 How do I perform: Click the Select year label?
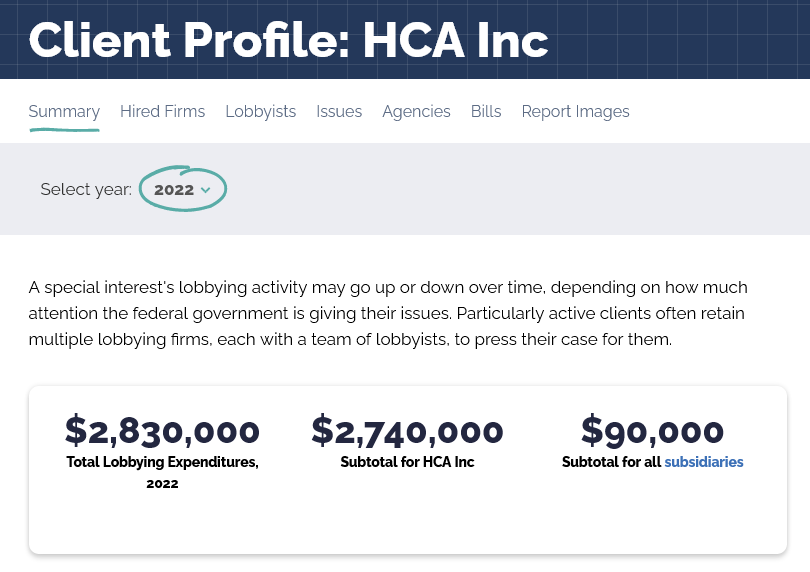(x=86, y=189)
